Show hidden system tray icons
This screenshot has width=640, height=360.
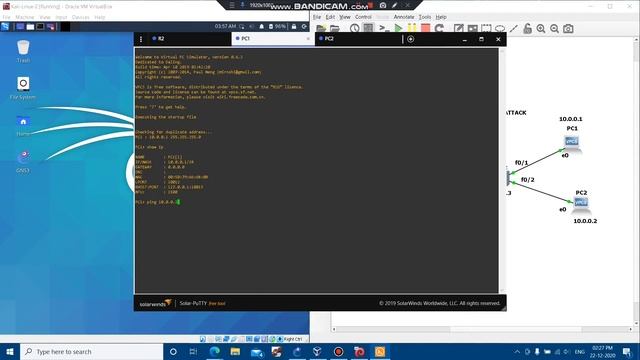(517, 351)
